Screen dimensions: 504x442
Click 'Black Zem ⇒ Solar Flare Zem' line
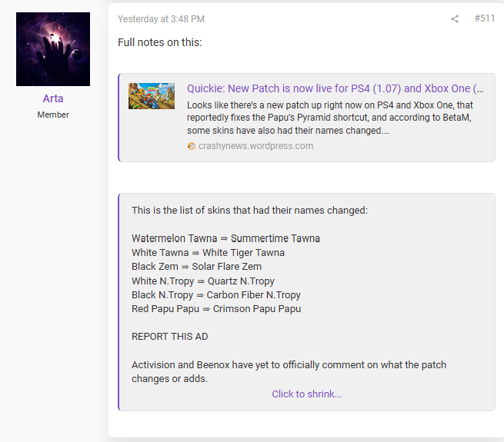click(x=196, y=267)
